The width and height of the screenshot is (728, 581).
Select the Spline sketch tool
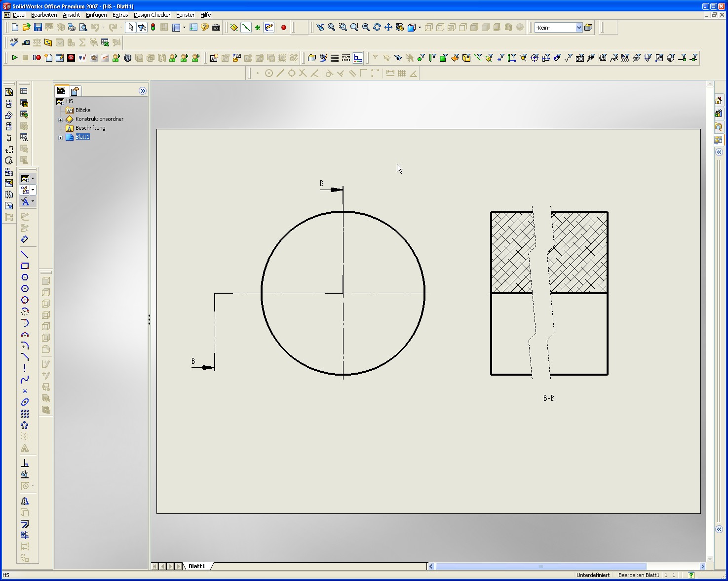24,379
